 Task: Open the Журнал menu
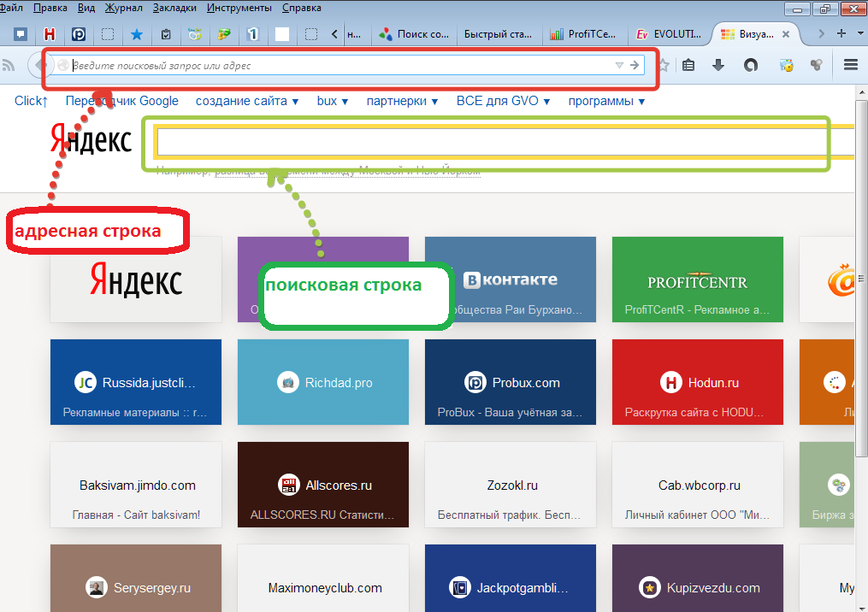(123, 8)
